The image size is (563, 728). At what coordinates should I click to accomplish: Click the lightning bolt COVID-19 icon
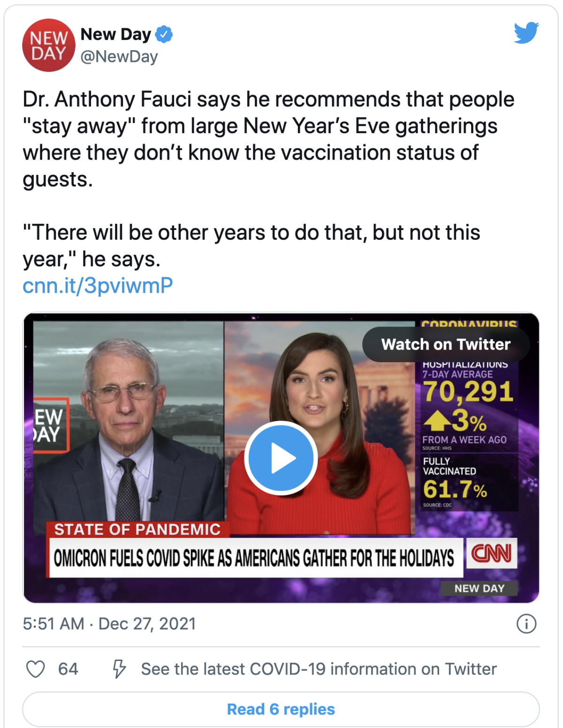[119, 669]
